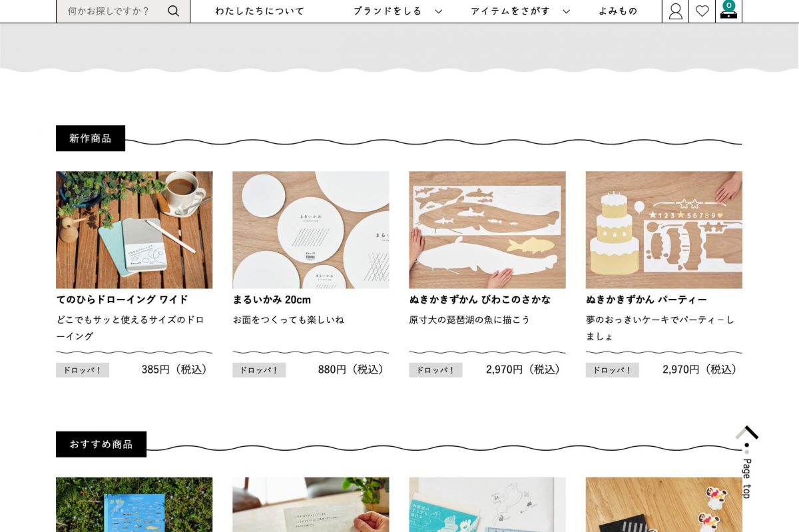Click ドロッパ! tag under まるいかみ

[259, 370]
